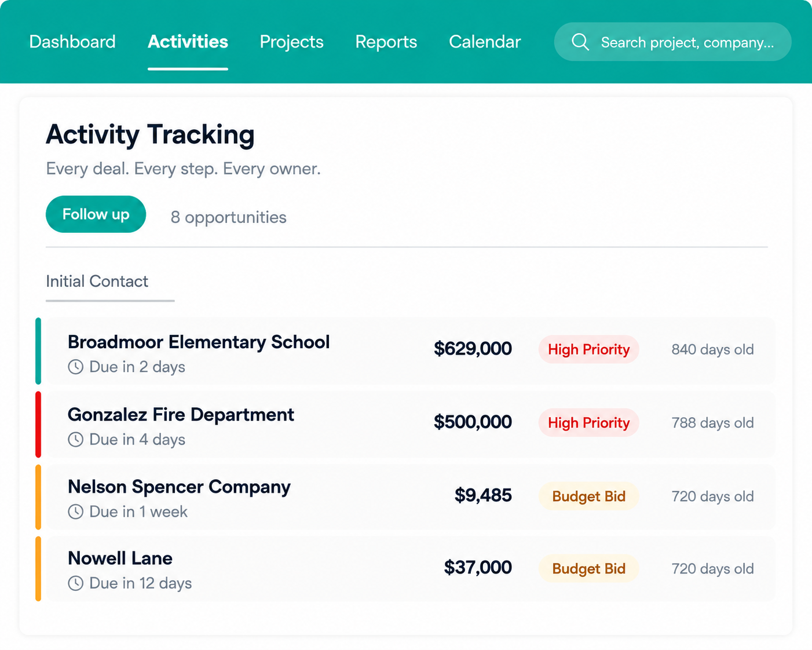Click the Due in 4 days text

(137, 440)
